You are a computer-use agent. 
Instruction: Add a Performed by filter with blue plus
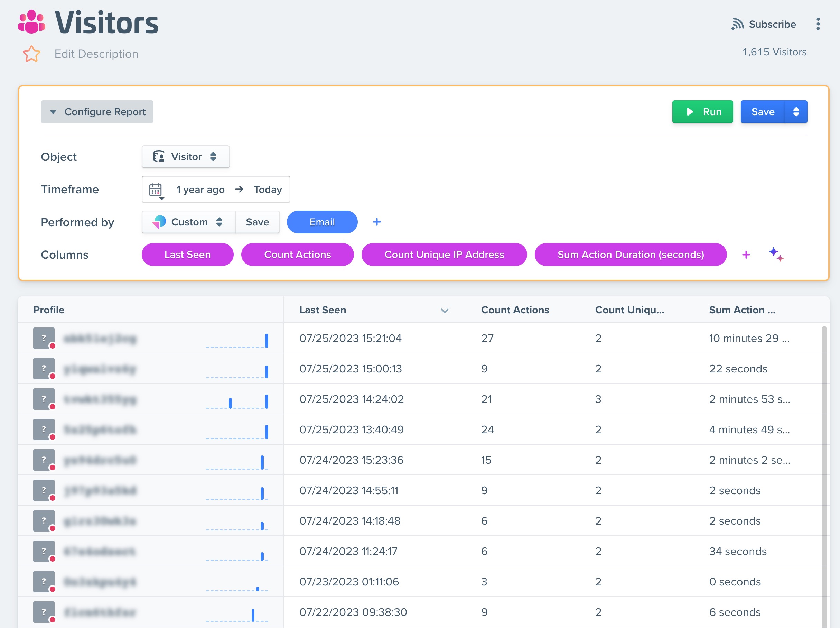[376, 222]
